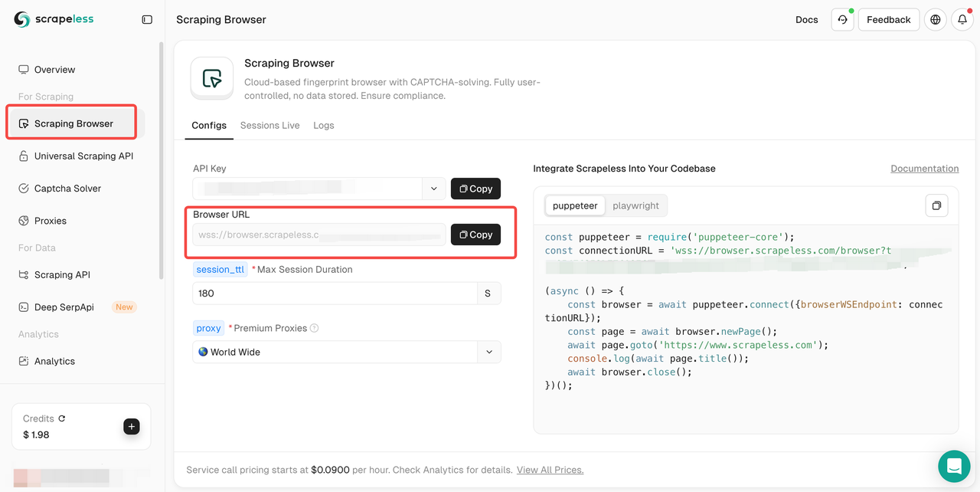Open Docs in the top bar
The width and height of the screenshot is (980, 492).
807,20
